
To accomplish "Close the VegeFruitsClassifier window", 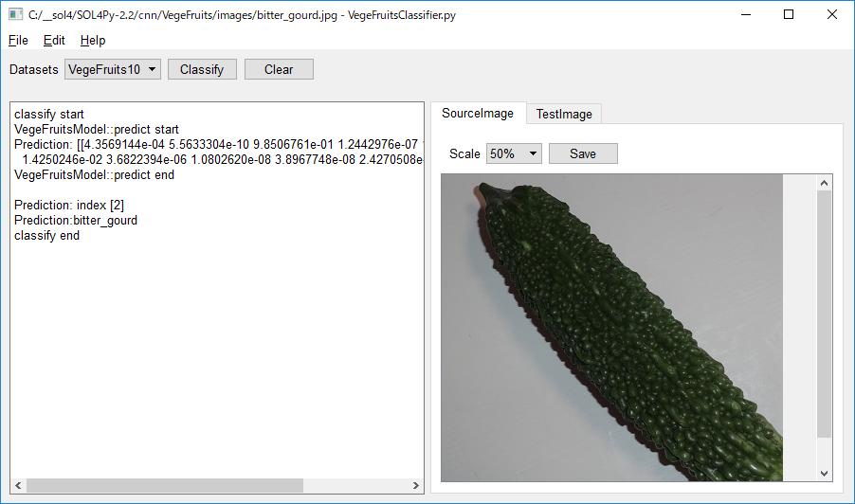I will pos(831,15).
